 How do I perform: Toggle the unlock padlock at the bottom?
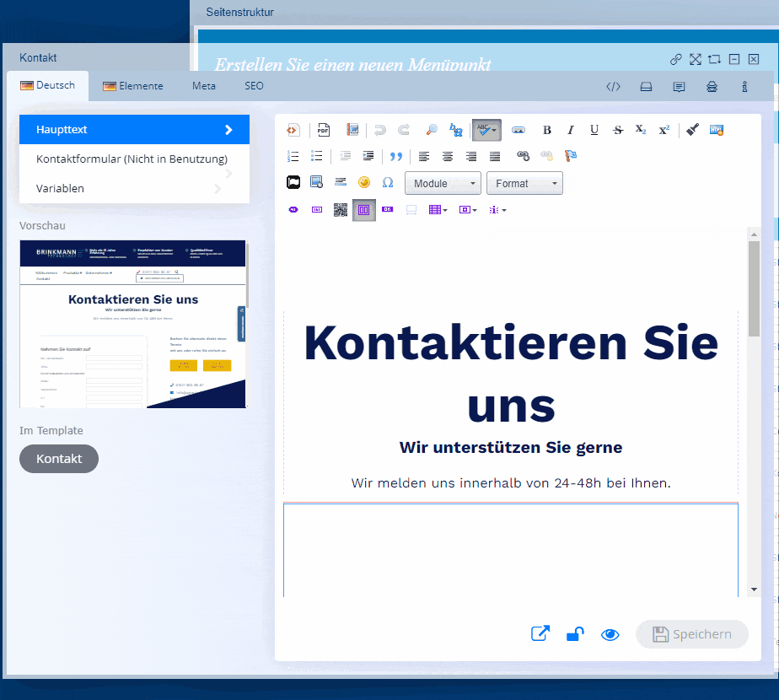click(x=575, y=634)
